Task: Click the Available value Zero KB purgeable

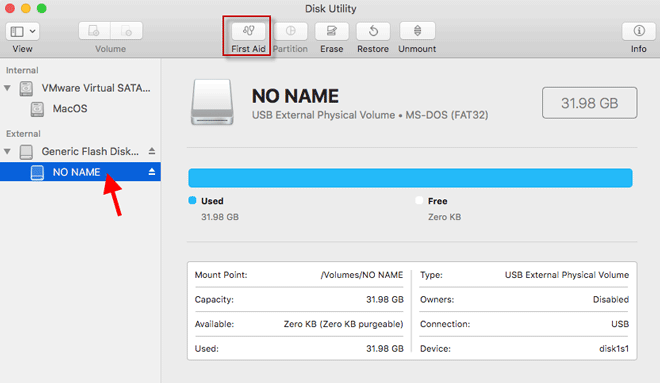Action: coord(343,324)
